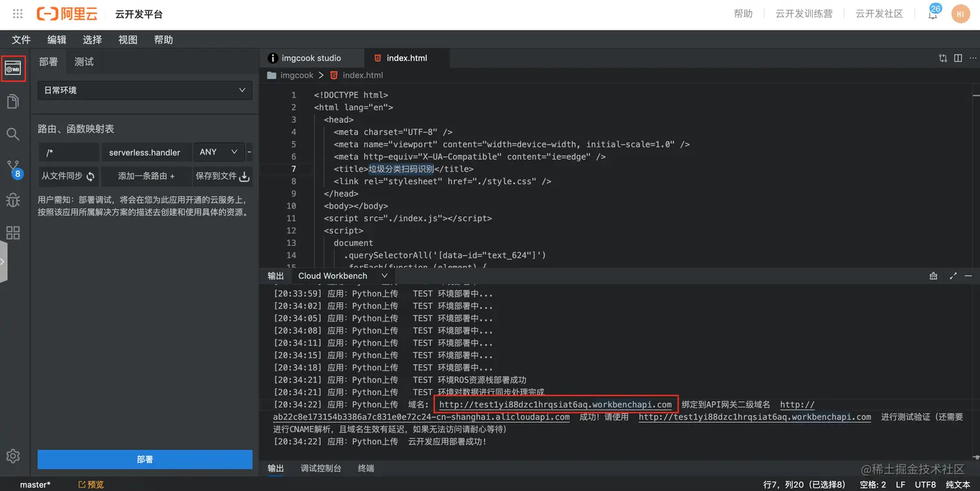The width and height of the screenshot is (980, 491).
Task: Open the Workbench deploy panel icon
Action: [13, 69]
